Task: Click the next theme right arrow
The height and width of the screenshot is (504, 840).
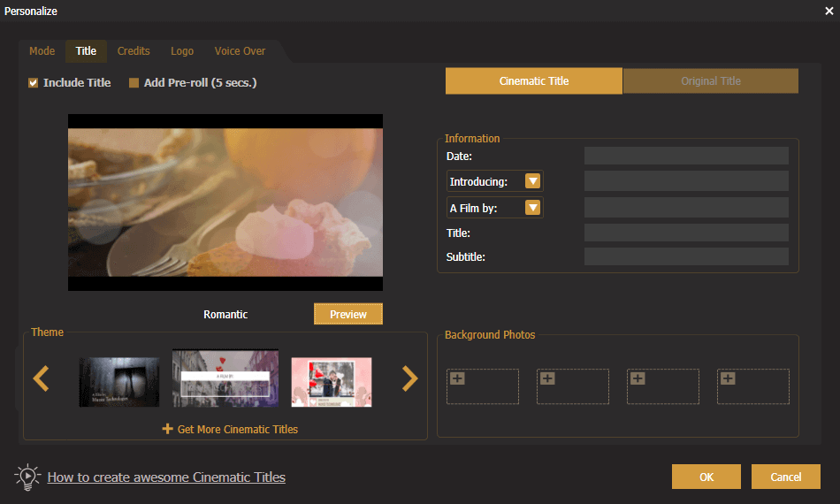Action: tap(409, 378)
